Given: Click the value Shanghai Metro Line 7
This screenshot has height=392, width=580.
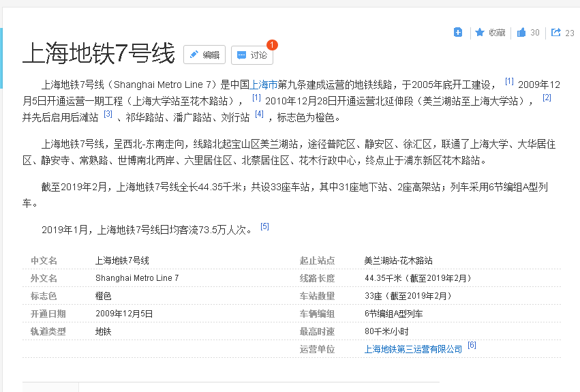Looking at the screenshot, I should click(x=137, y=278).
